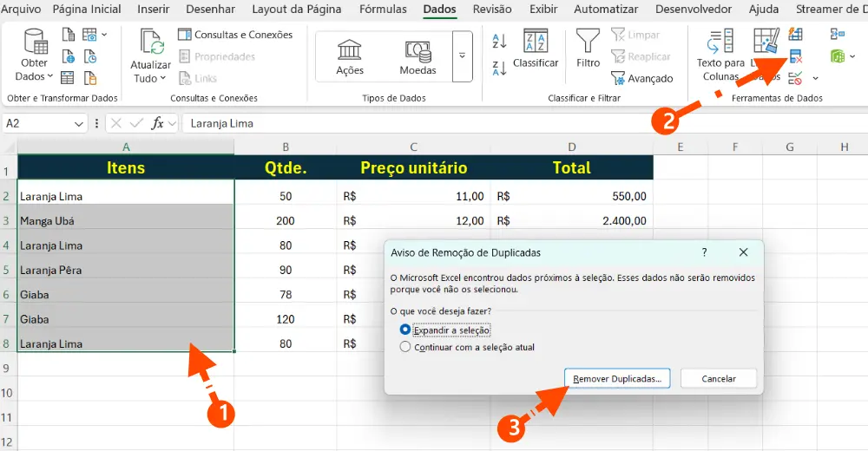
Task: Click the formula bar with Laranja Lima
Action: (523, 123)
